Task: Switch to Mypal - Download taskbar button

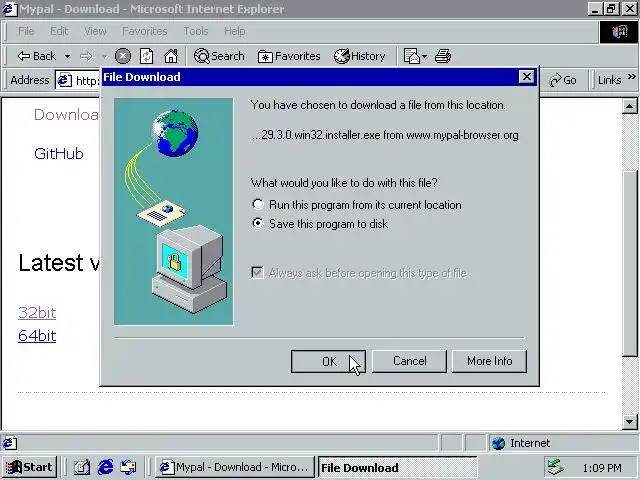Action: (235, 467)
